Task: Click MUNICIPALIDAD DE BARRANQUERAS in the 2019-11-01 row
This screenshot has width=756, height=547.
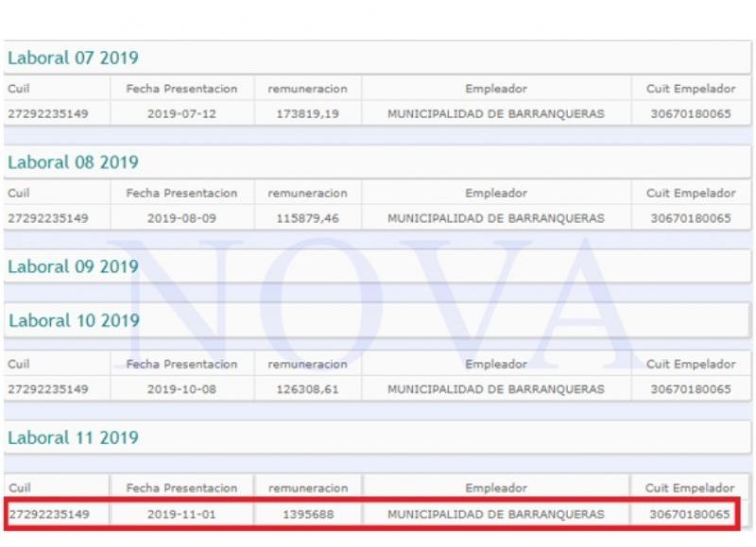Action: tap(496, 514)
